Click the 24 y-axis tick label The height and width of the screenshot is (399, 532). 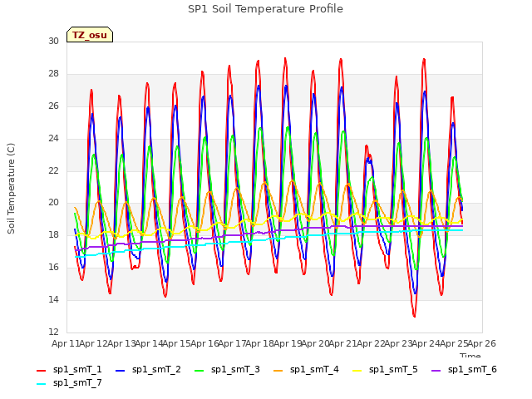click(53, 138)
